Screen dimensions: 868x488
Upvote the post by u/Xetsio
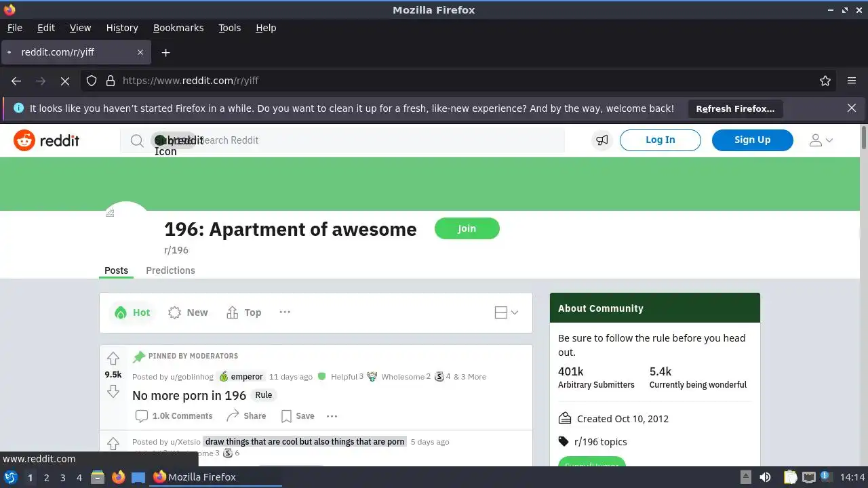113,443
